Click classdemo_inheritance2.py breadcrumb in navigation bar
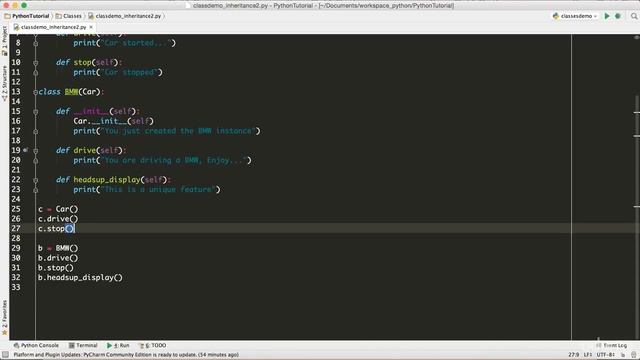 coord(124,16)
